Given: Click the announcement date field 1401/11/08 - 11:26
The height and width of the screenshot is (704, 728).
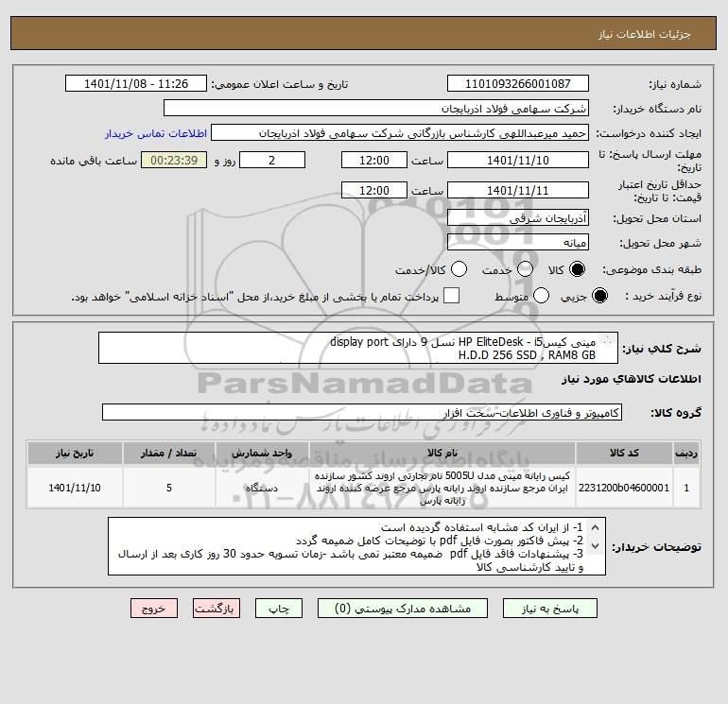Looking at the screenshot, I should pos(136,83).
